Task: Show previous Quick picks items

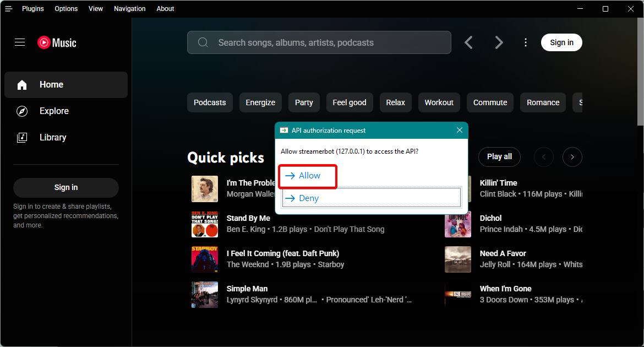Action: (544, 156)
